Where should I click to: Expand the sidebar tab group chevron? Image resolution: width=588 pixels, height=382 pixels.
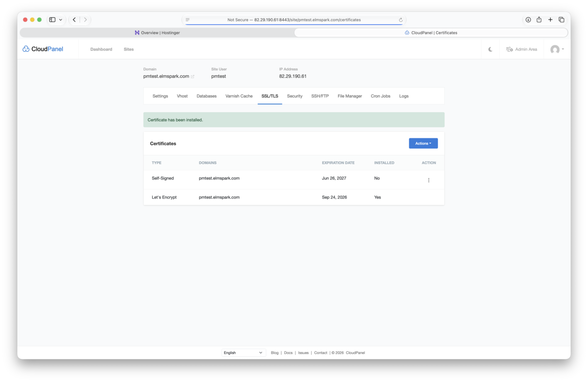60,20
